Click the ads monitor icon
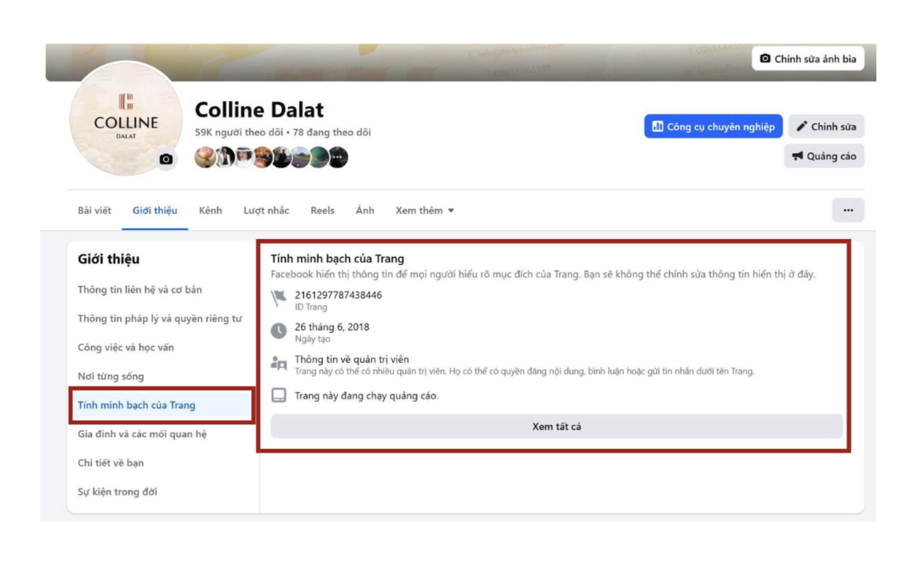This screenshot has height=571, width=924. pos(279,395)
